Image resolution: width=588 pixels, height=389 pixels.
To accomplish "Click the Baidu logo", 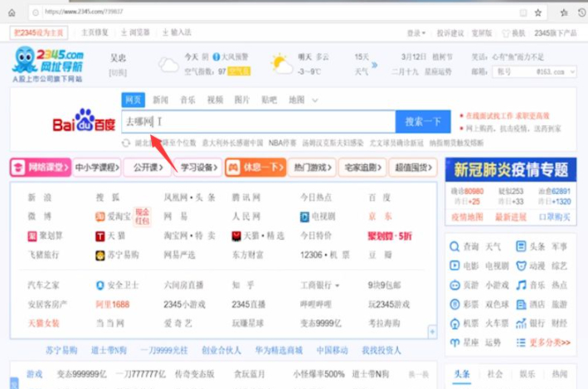I will (x=84, y=121).
